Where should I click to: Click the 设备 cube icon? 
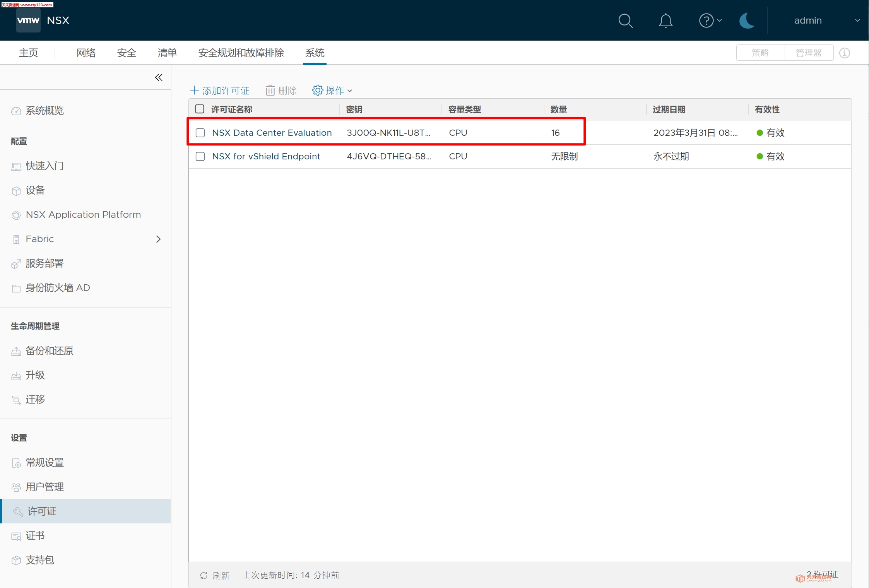tap(16, 191)
